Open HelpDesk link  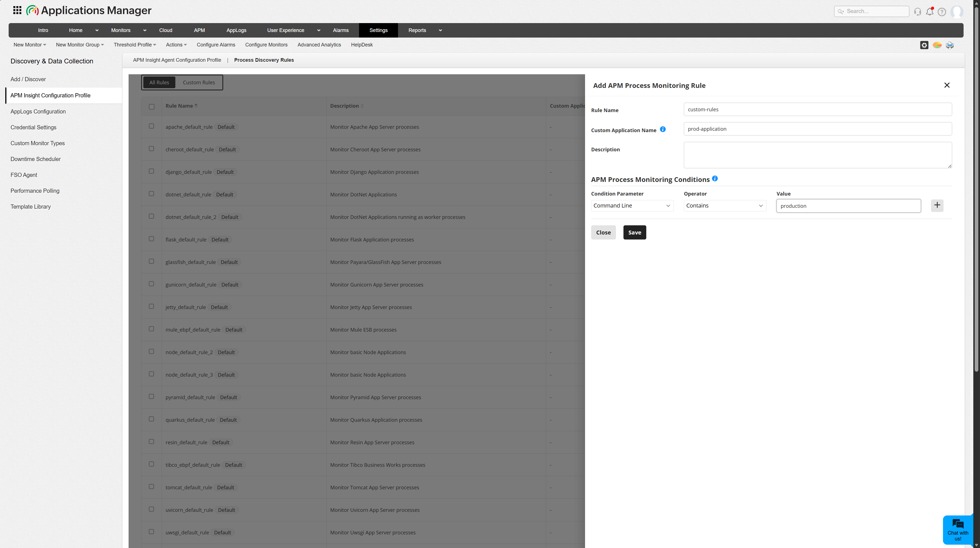coord(362,45)
